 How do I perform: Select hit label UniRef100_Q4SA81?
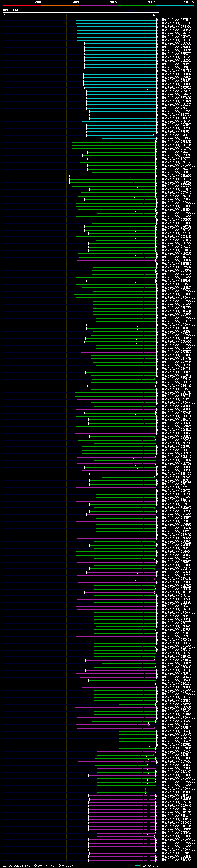(x=177, y=793)
